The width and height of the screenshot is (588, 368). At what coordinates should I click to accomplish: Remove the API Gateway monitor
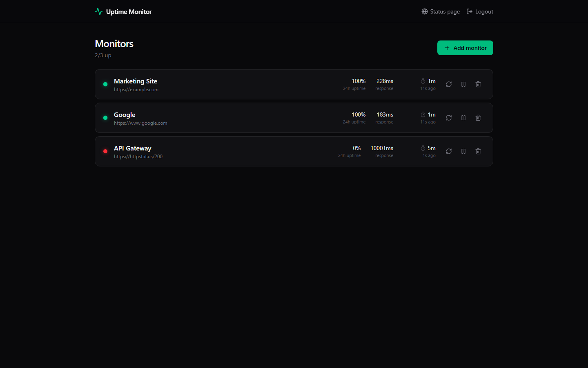(478, 151)
